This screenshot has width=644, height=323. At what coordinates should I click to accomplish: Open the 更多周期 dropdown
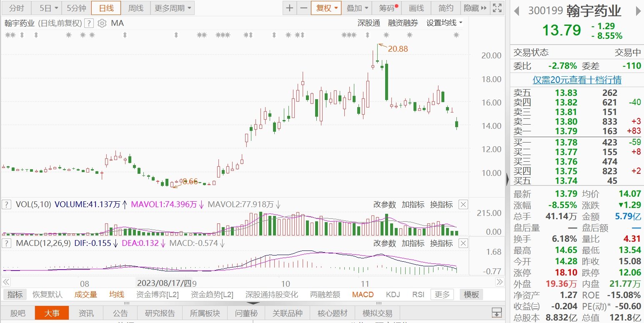point(172,8)
